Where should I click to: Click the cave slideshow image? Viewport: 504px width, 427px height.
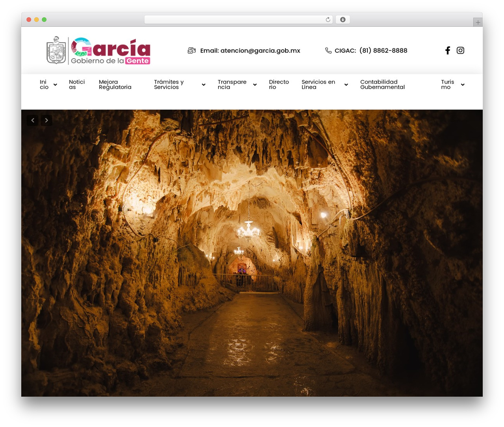coord(252,253)
